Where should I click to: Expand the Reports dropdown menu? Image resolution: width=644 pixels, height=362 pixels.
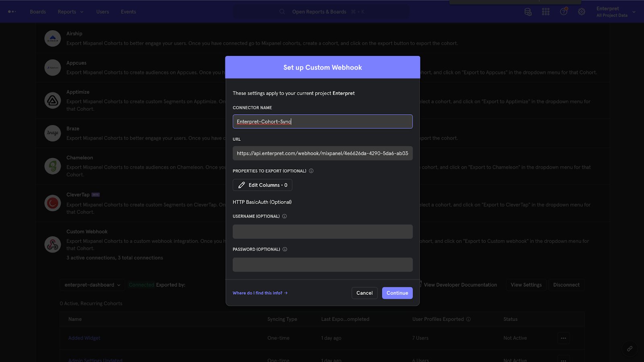point(71,12)
